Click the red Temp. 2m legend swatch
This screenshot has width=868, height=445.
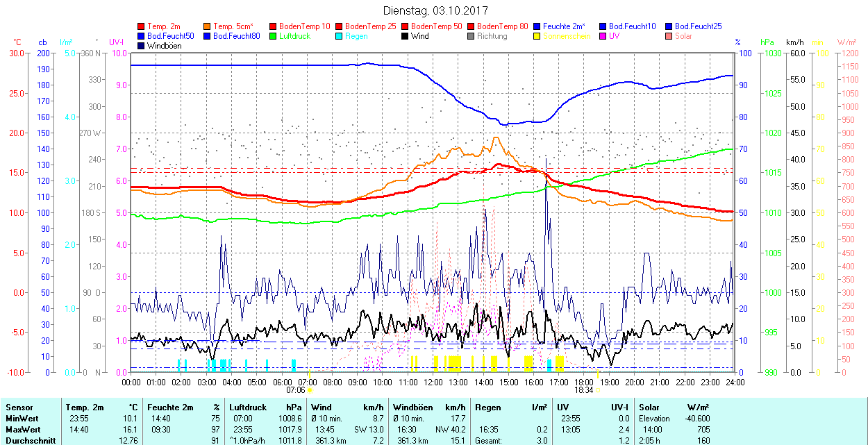coord(142,26)
